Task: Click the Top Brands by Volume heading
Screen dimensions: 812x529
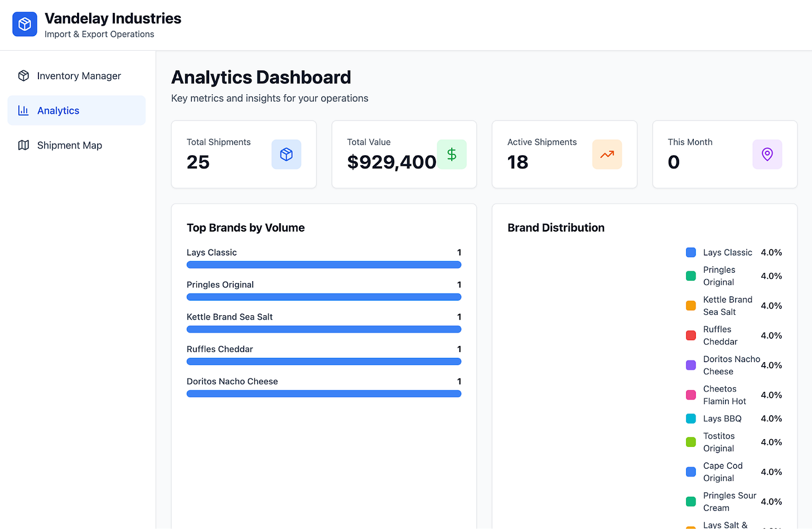Action: pos(245,228)
